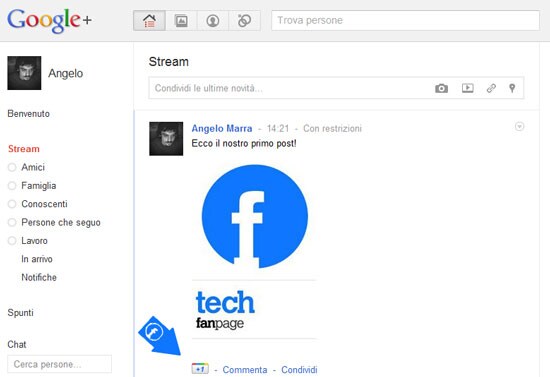Open the Profile icon in top bar
The width and height of the screenshot is (550, 377).
click(x=213, y=21)
